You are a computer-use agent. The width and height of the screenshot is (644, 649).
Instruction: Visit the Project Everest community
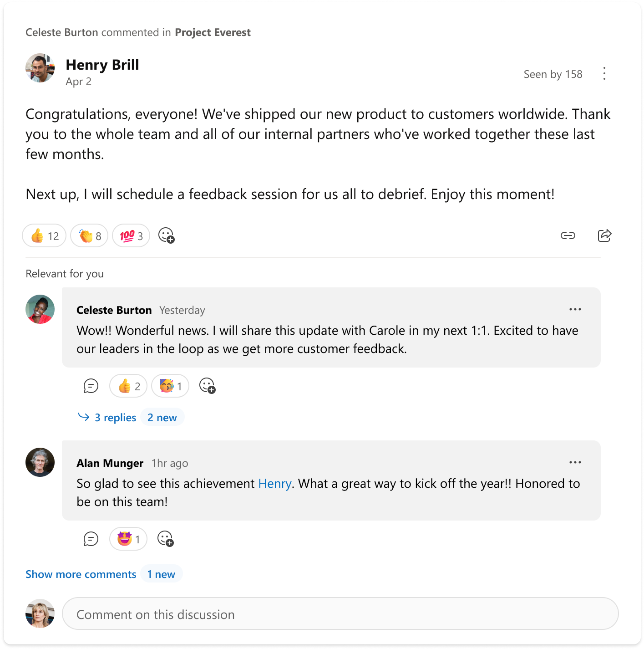(x=213, y=32)
